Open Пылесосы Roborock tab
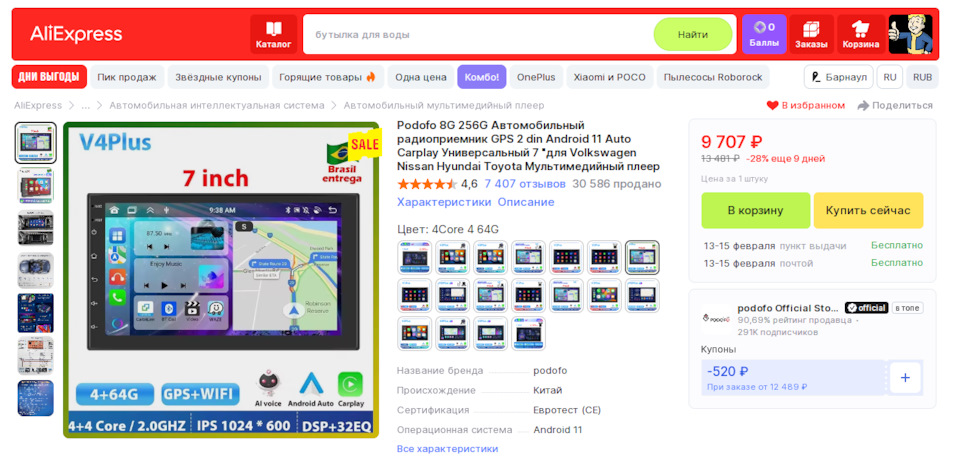 (x=713, y=77)
